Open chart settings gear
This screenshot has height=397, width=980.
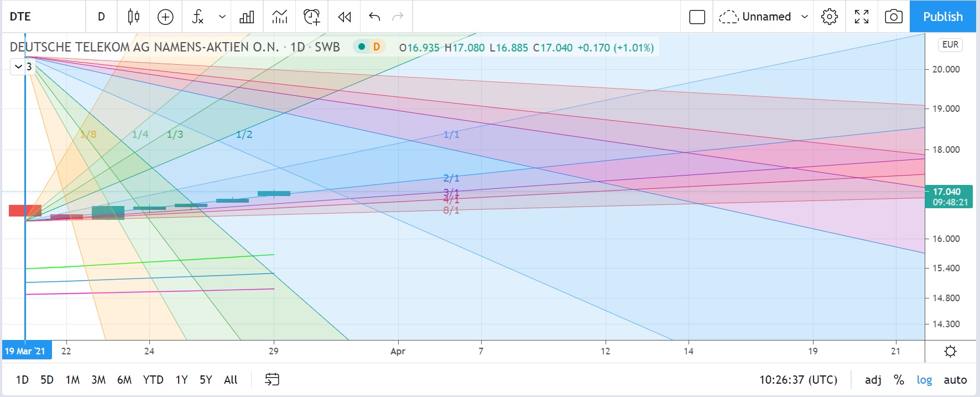(830, 17)
